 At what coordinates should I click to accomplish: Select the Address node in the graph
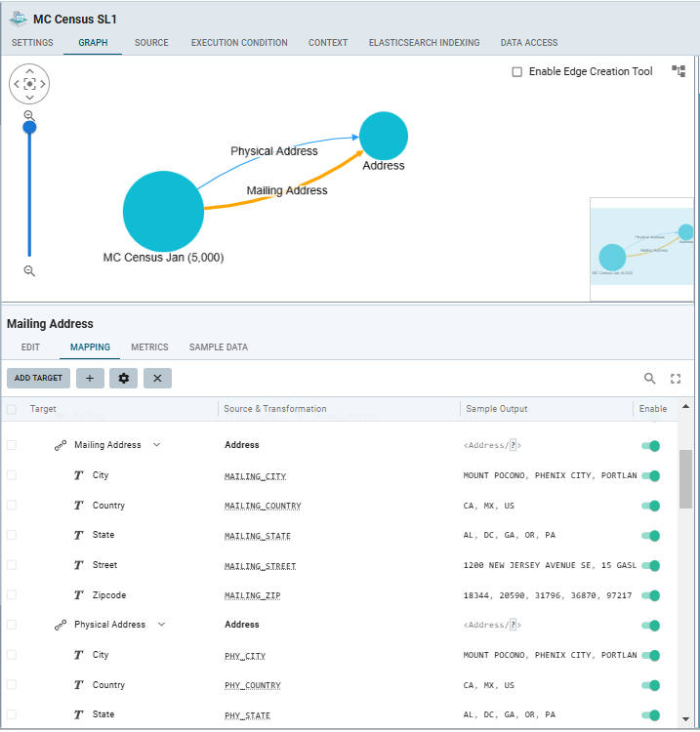point(384,137)
